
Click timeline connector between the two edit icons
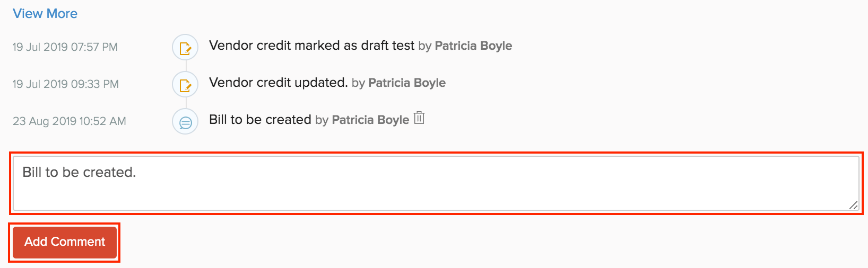click(x=186, y=66)
